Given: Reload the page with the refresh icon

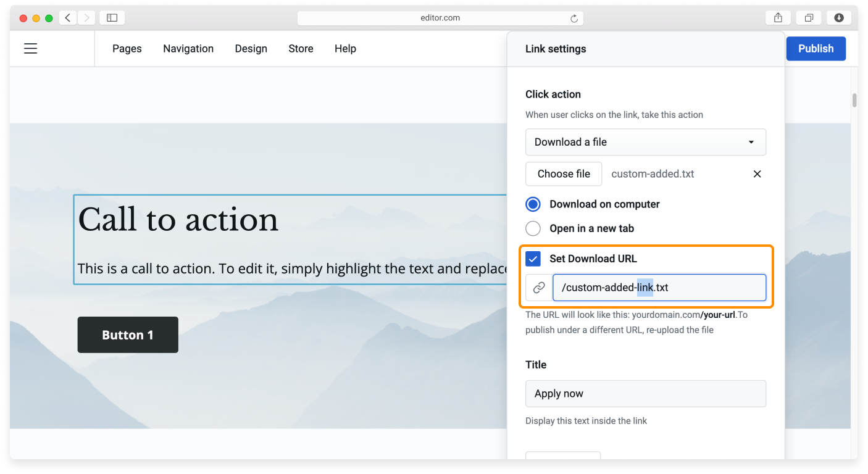Looking at the screenshot, I should tap(574, 19).
